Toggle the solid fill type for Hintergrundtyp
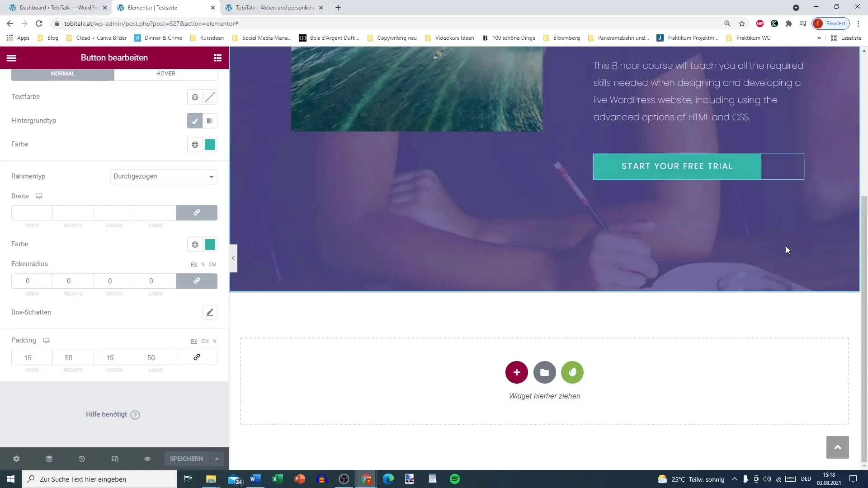The image size is (868, 488). (x=195, y=121)
